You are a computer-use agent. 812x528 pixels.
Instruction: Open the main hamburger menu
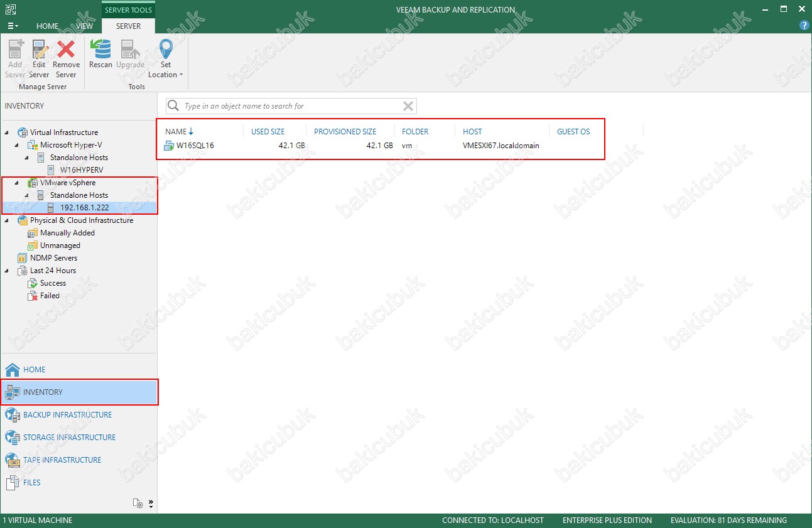(13, 26)
